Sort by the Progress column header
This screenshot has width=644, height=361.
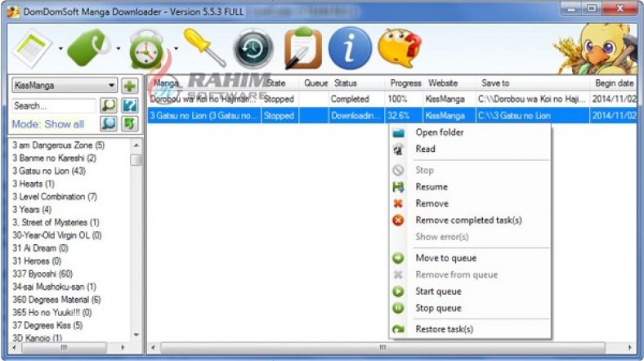[405, 83]
